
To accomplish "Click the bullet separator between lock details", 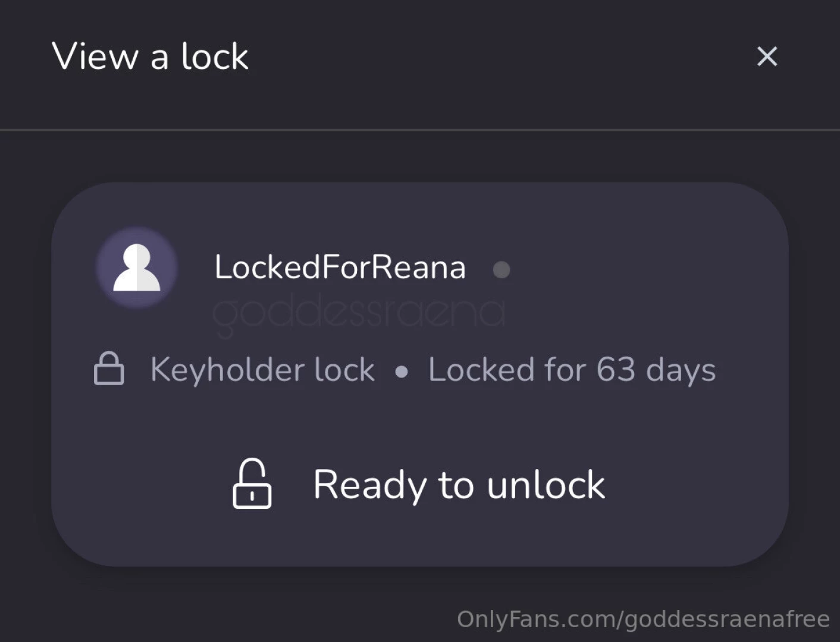I will click(x=402, y=371).
